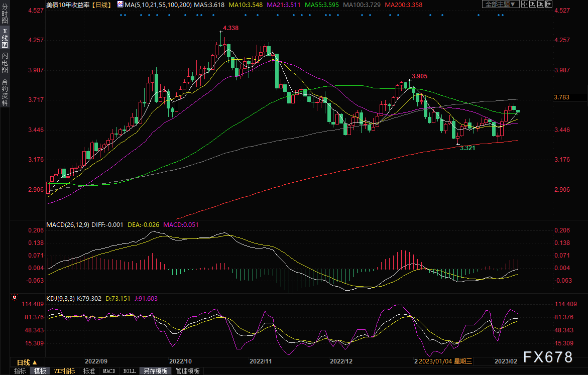Click the 3.905 peak price label
This screenshot has width=588, height=375.
click(x=420, y=76)
